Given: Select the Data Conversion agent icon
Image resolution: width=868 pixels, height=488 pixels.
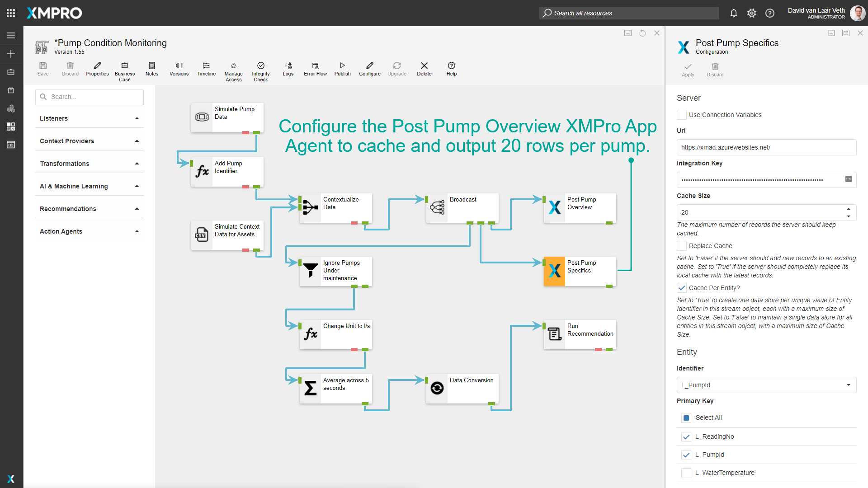Looking at the screenshot, I should click(437, 389).
